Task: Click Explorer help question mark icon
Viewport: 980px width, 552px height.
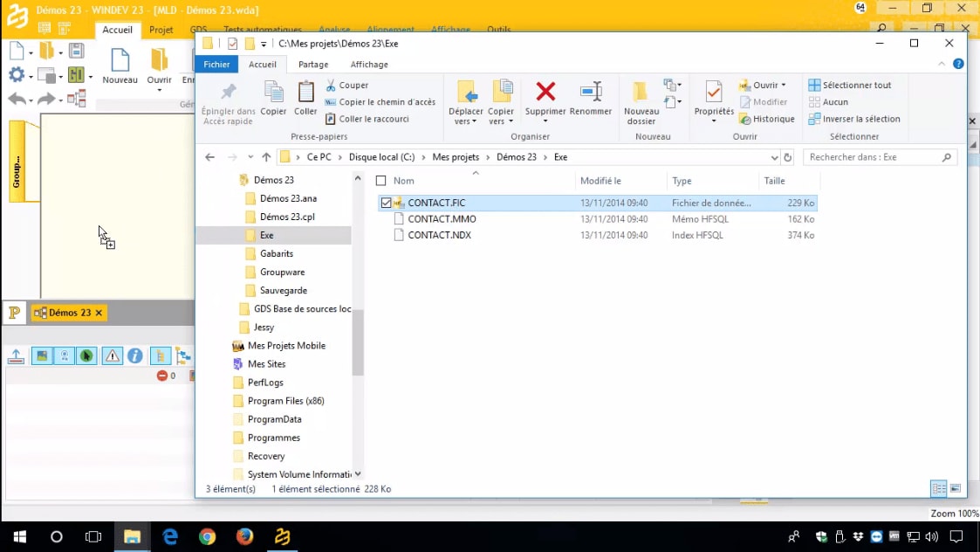Action: (x=958, y=64)
